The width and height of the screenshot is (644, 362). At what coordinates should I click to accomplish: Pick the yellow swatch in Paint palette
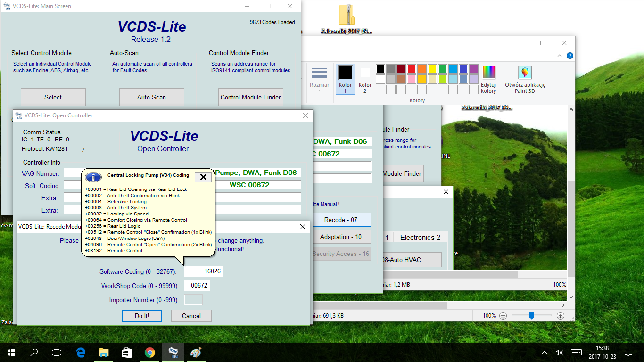432,69
